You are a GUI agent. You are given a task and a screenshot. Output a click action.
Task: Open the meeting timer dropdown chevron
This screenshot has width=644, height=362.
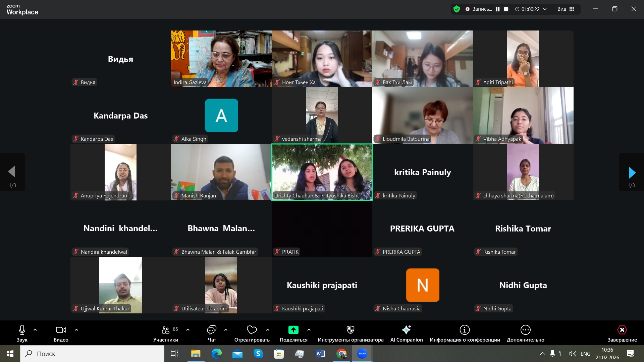(545, 9)
